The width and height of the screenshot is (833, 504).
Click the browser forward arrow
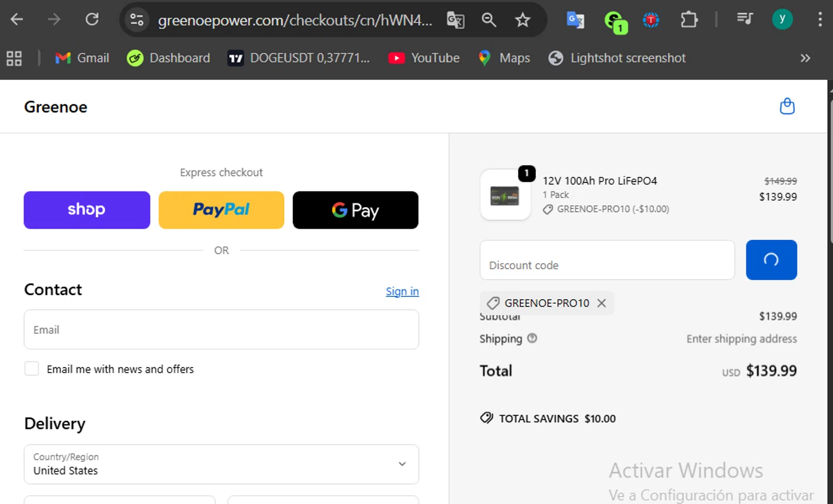(54, 20)
